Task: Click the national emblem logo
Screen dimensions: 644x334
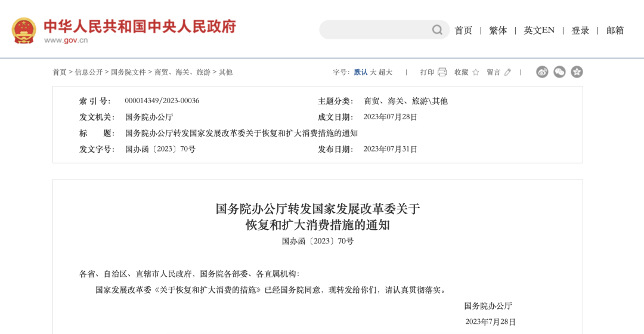Action: [x=24, y=30]
